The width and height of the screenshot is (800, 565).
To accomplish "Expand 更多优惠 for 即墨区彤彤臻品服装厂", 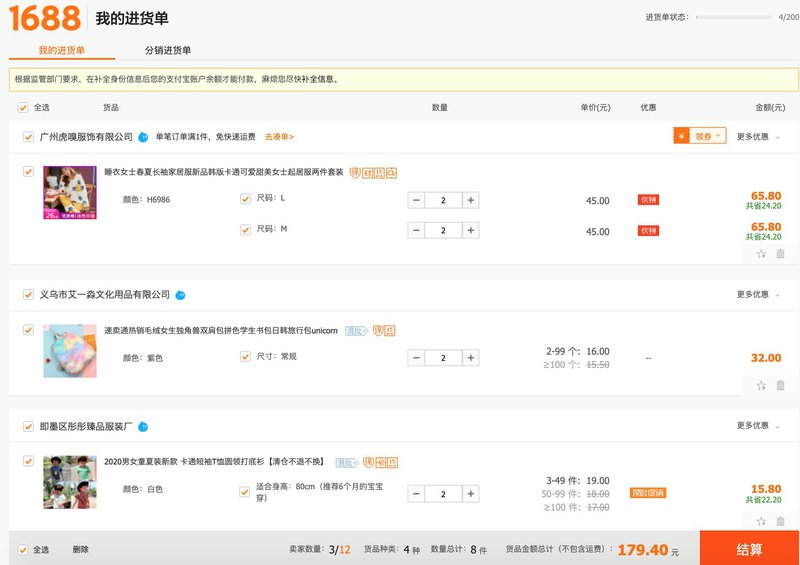I will coord(758,426).
